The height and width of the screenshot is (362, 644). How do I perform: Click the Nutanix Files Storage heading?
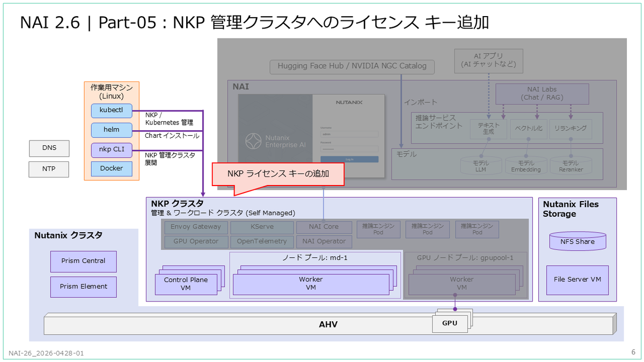(570, 209)
